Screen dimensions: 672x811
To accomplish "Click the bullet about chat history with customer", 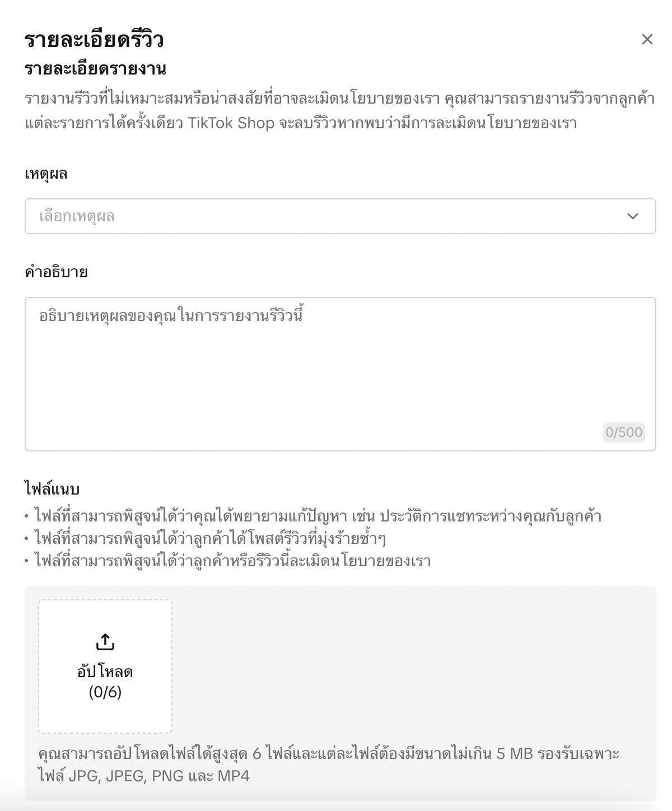I will (x=318, y=516).
